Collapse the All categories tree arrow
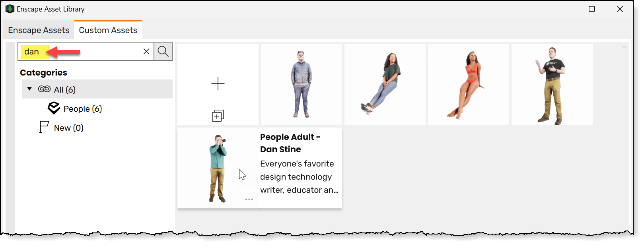The height and width of the screenshot is (246, 644). [29, 89]
